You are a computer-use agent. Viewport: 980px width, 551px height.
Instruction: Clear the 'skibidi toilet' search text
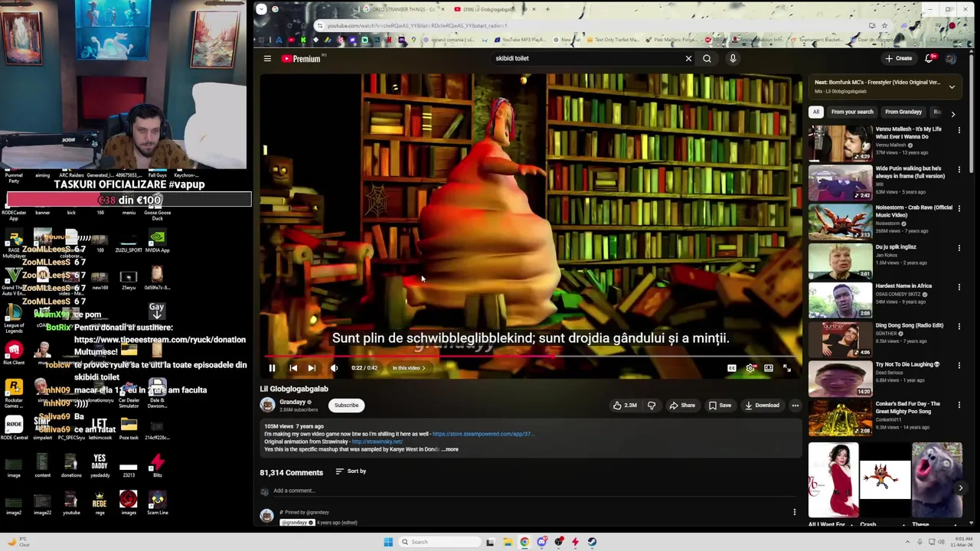tap(688, 58)
